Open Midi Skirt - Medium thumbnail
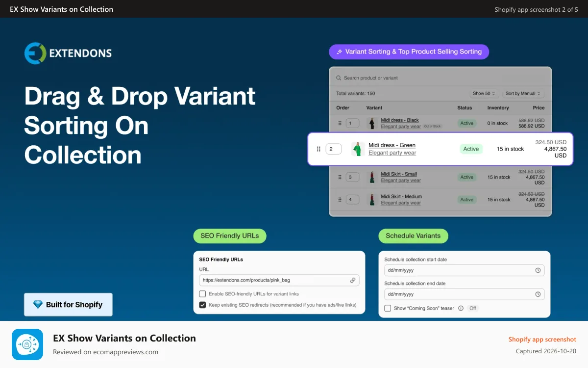This screenshot has width=588, height=368. click(372, 200)
